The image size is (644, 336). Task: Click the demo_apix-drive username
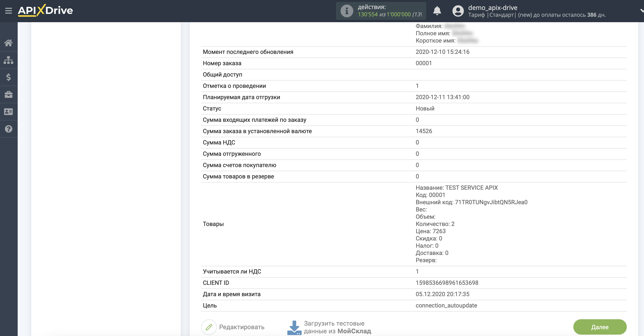(493, 7)
